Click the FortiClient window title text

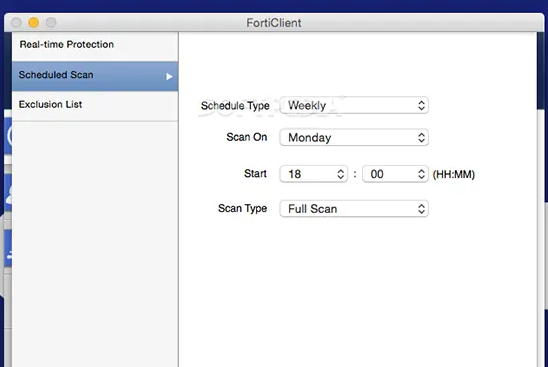(274, 23)
